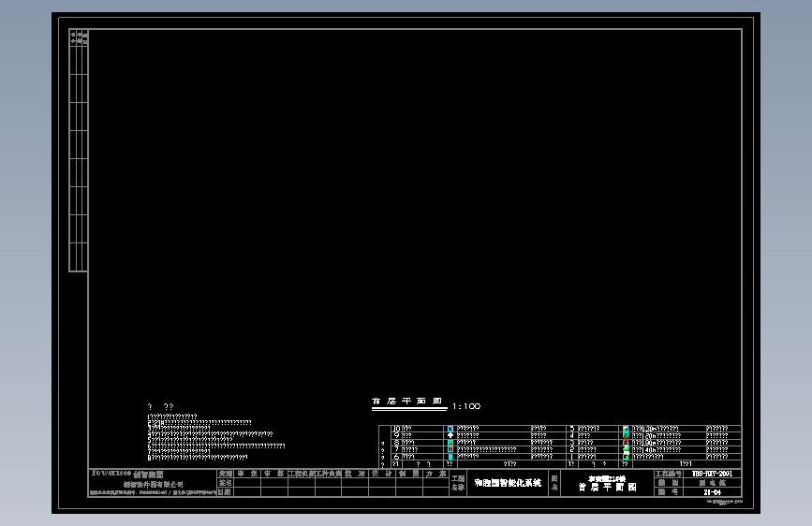
Task: Click the revision table at the frame's left edge
Action: (x=78, y=151)
